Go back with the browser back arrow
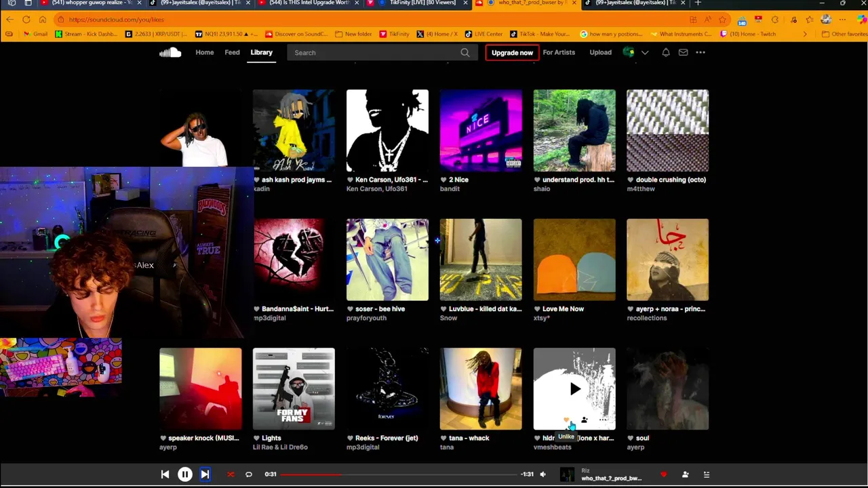The image size is (868, 488). point(9,20)
